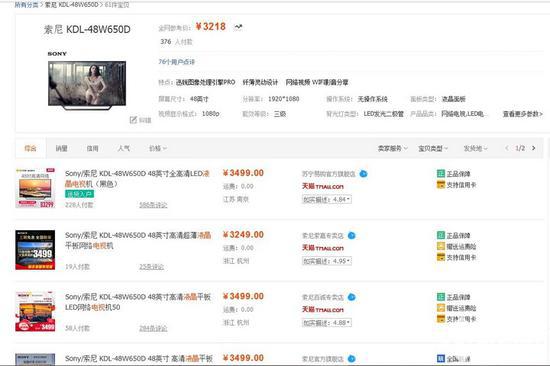Click the edit/correction pencil icon under the TV image
550x366 pixels.
coord(133,120)
